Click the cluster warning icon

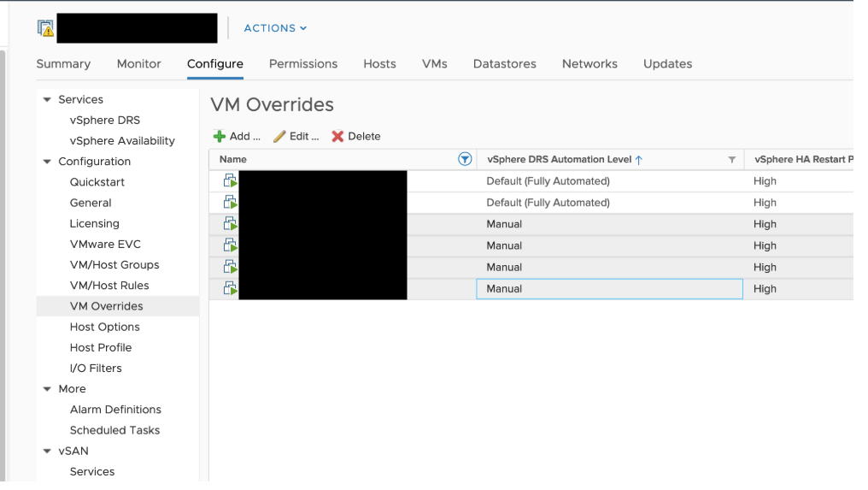46,28
